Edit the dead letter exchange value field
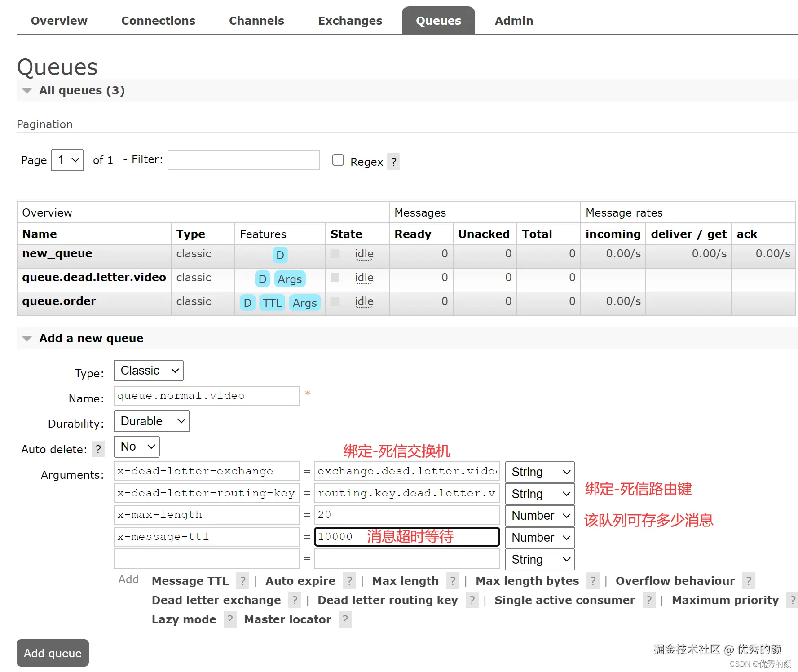Screen dimensions: 798x672 coord(407,471)
